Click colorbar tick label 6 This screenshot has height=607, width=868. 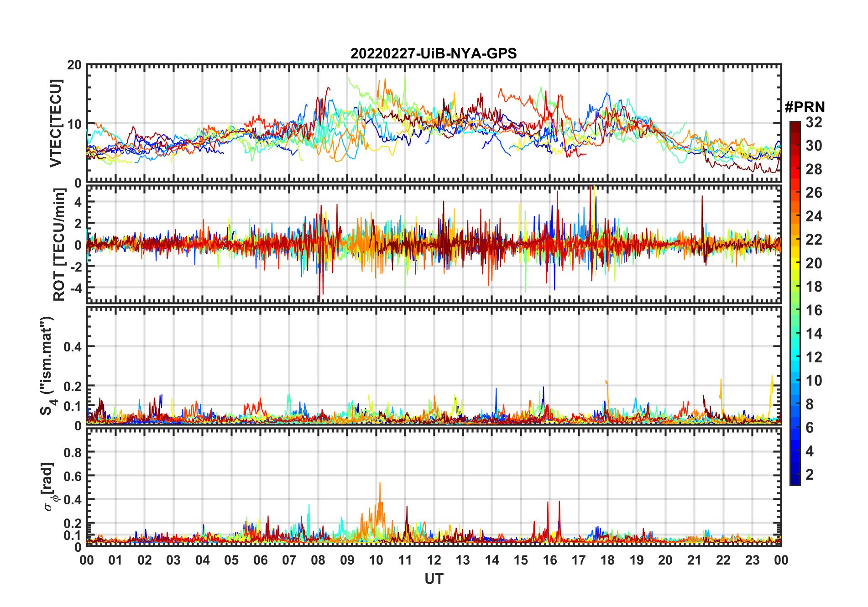(810, 428)
